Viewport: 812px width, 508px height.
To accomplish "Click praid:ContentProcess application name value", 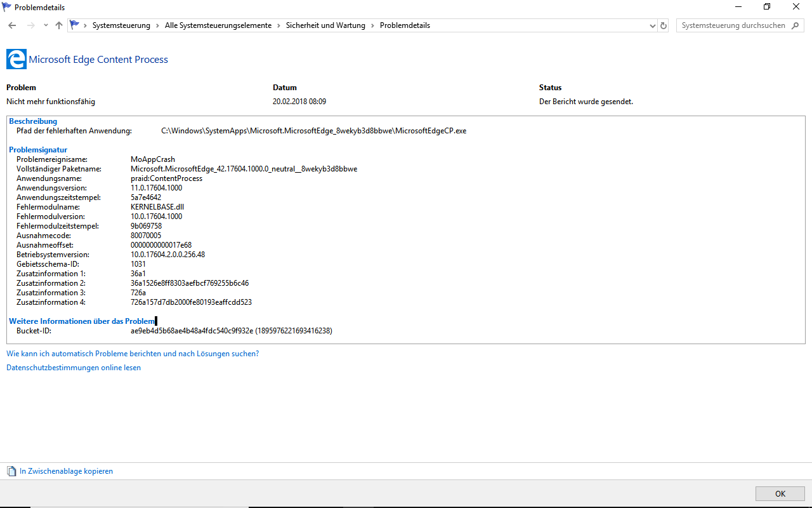I will (167, 178).
